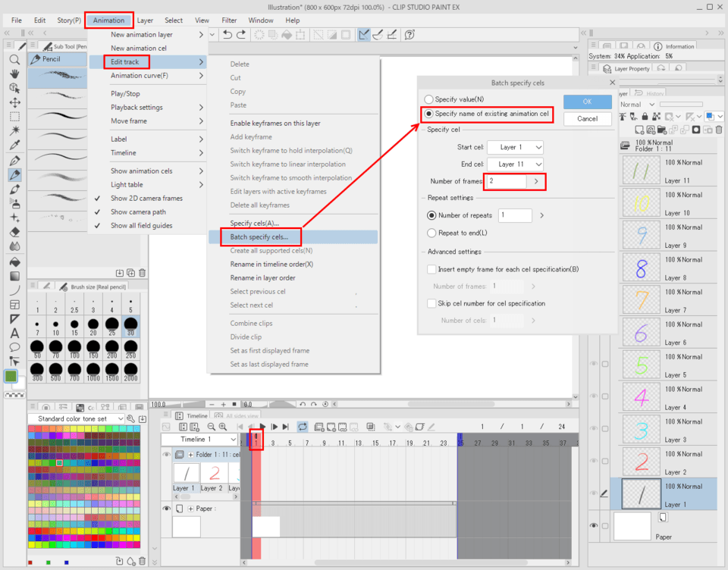Enable loop playback in the timeline toolbar

coord(302,427)
